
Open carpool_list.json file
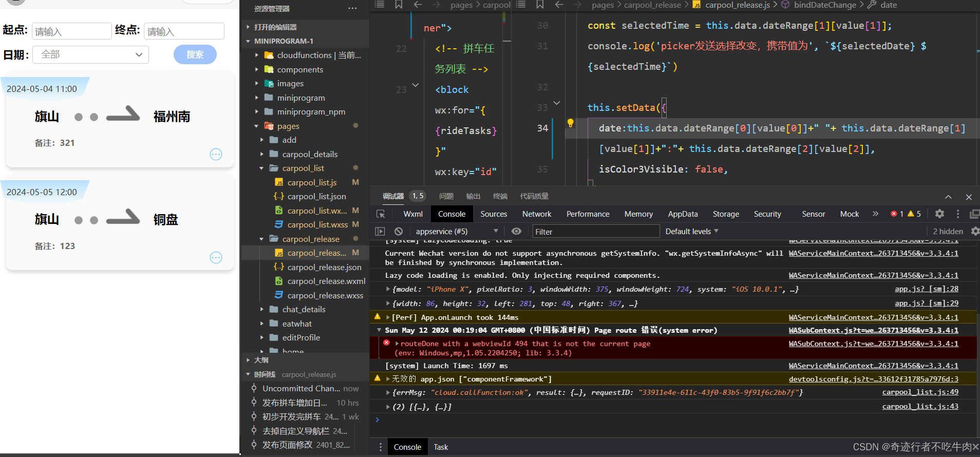pyautogui.click(x=316, y=196)
